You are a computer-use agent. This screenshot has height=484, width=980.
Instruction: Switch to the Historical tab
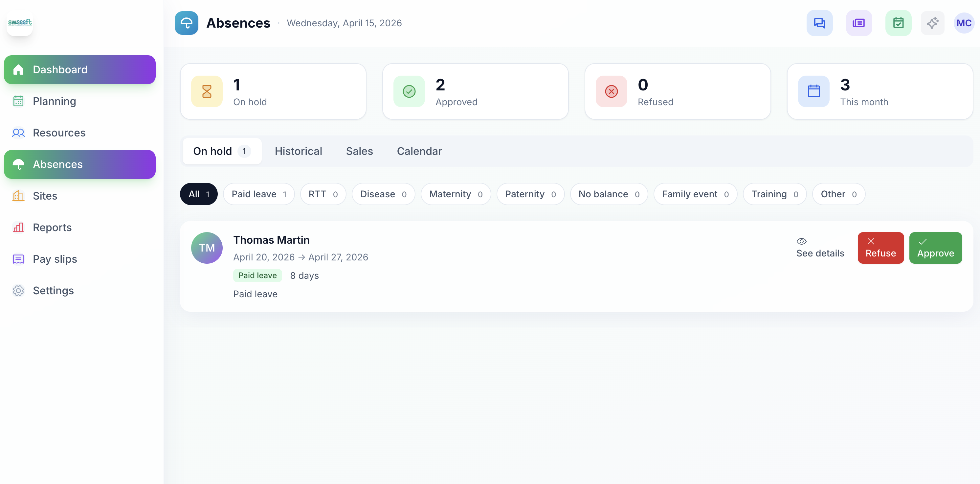(298, 151)
